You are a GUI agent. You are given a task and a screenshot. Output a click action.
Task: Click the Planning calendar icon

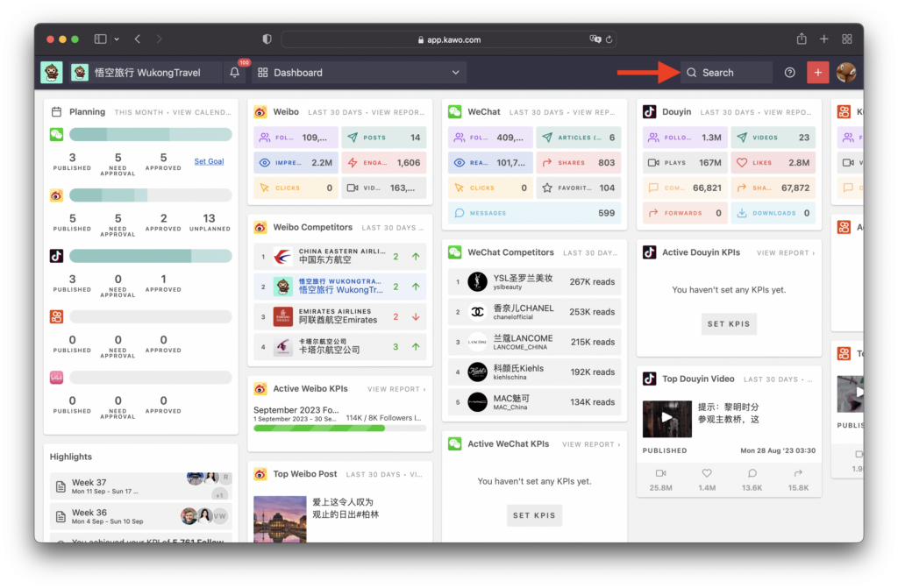tap(56, 111)
